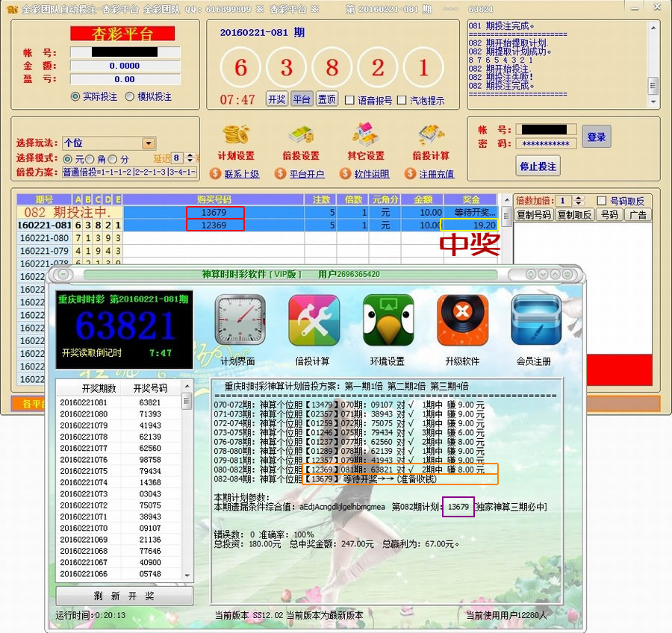Image resolution: width=672 pixels, height=633 pixels.
Task: Click the colorful tools icon for 倍投计算
Action: click(314, 320)
